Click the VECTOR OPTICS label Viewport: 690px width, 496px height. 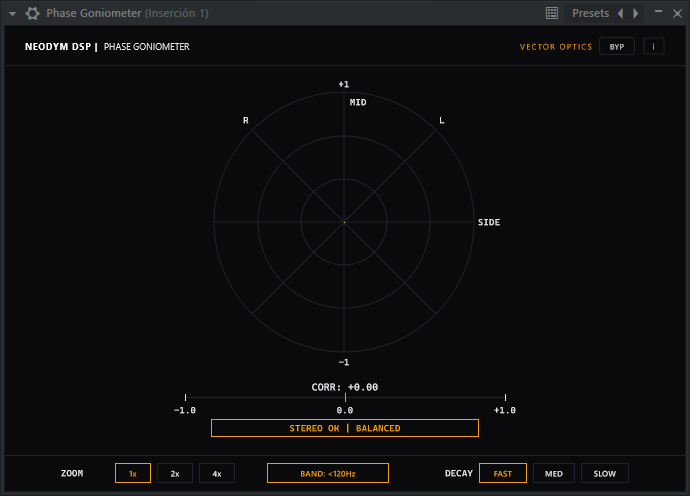556,47
